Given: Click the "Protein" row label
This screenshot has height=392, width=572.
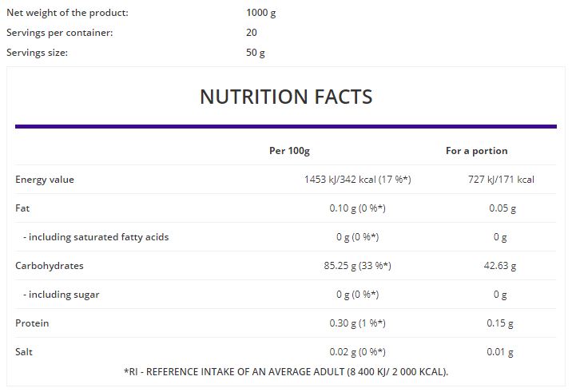Looking at the screenshot, I should click(32, 323).
